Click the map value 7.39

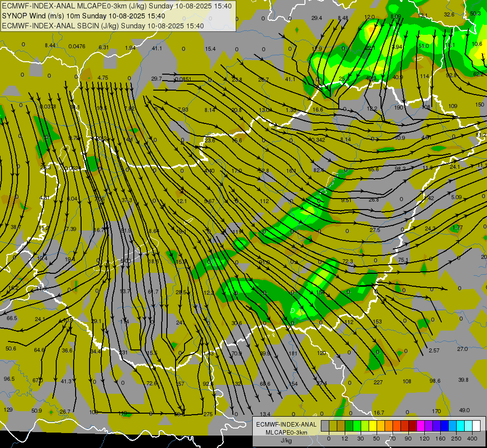71,229
